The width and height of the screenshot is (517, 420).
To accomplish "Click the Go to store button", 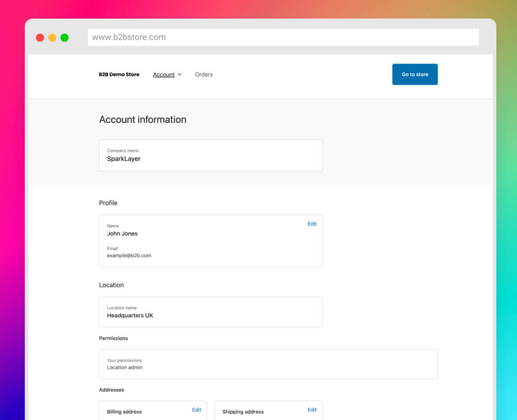I will (x=415, y=74).
